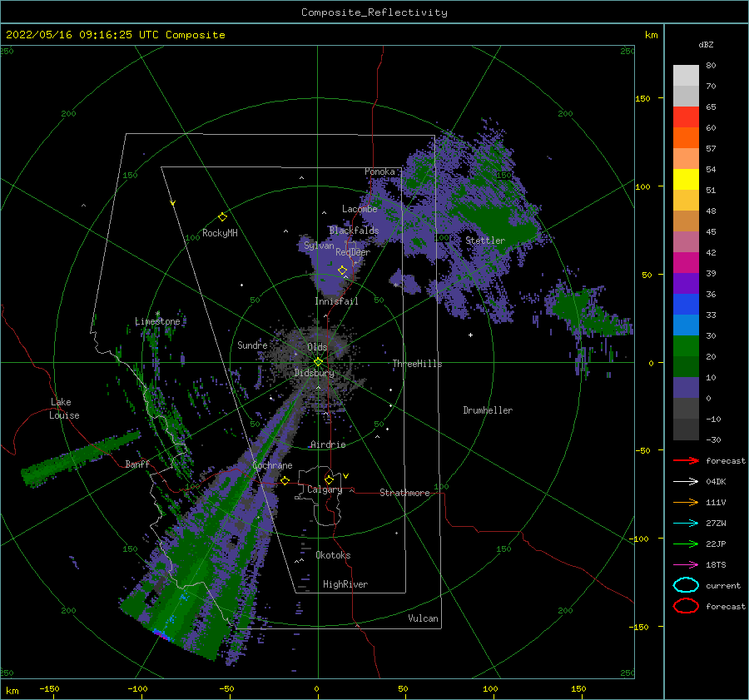Click the red forecast ellipse icon
Viewport: 749px width, 700px height.
tap(686, 606)
